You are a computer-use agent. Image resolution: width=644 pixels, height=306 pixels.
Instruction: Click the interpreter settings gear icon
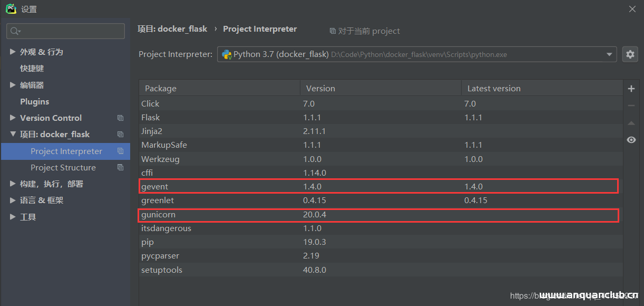tap(630, 54)
